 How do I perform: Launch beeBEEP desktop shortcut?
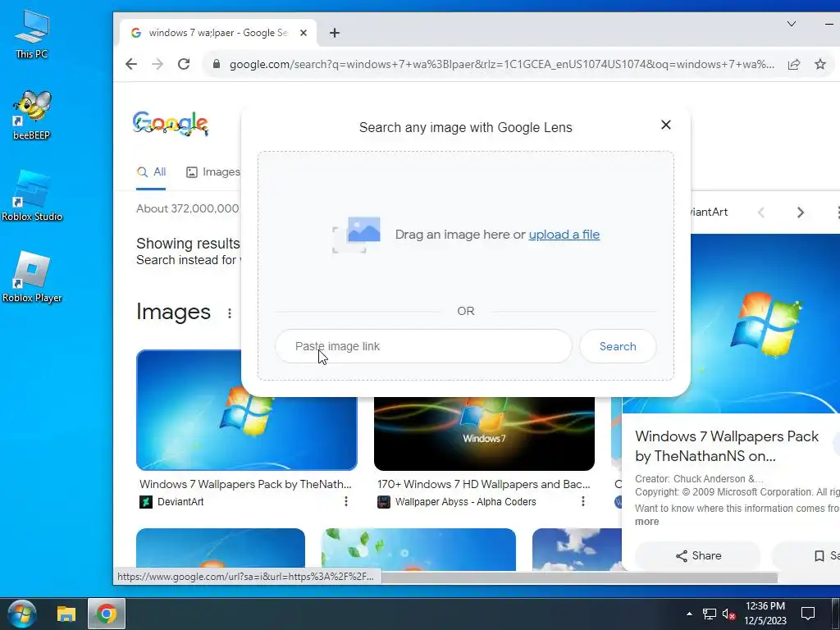[32, 115]
